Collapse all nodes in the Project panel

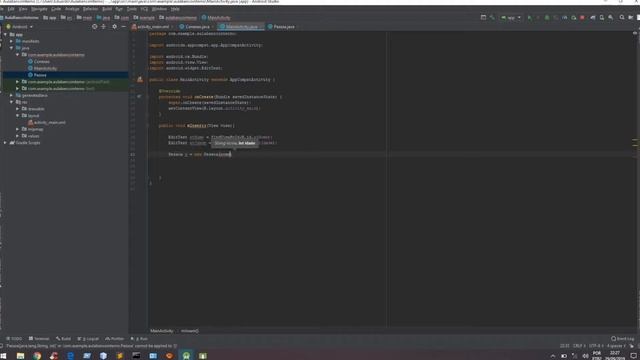click(x=104, y=27)
